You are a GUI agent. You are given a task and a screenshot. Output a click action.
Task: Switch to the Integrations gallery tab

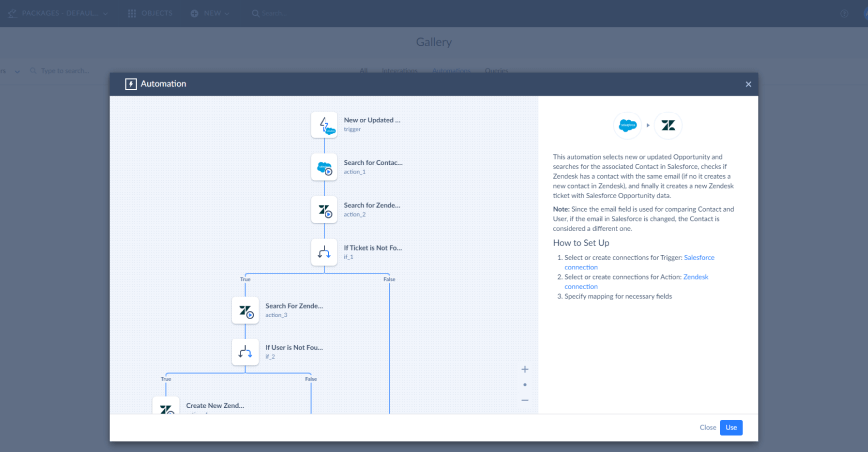[400, 71]
